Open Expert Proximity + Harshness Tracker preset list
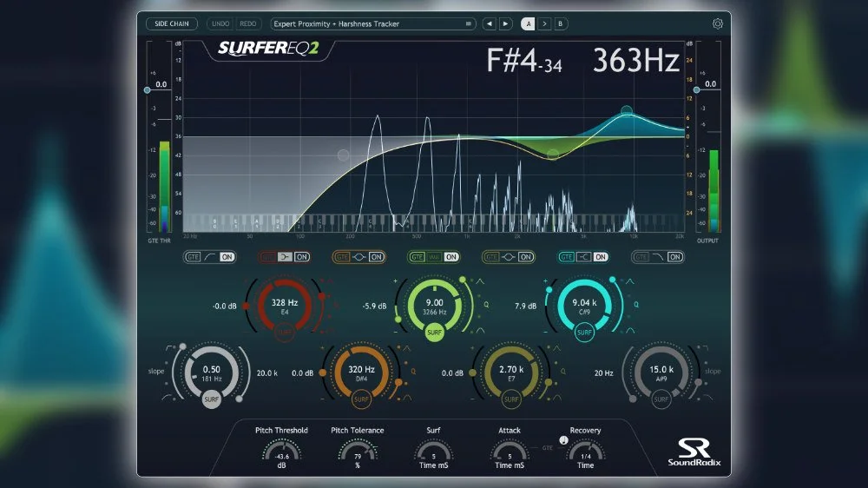The image size is (868, 488). coord(372,23)
